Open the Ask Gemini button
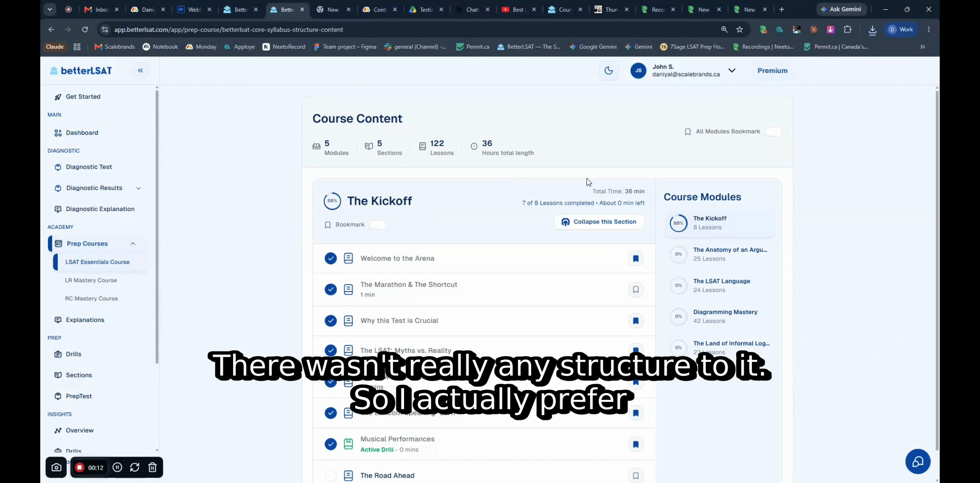Image resolution: width=980 pixels, height=483 pixels. pos(841,9)
